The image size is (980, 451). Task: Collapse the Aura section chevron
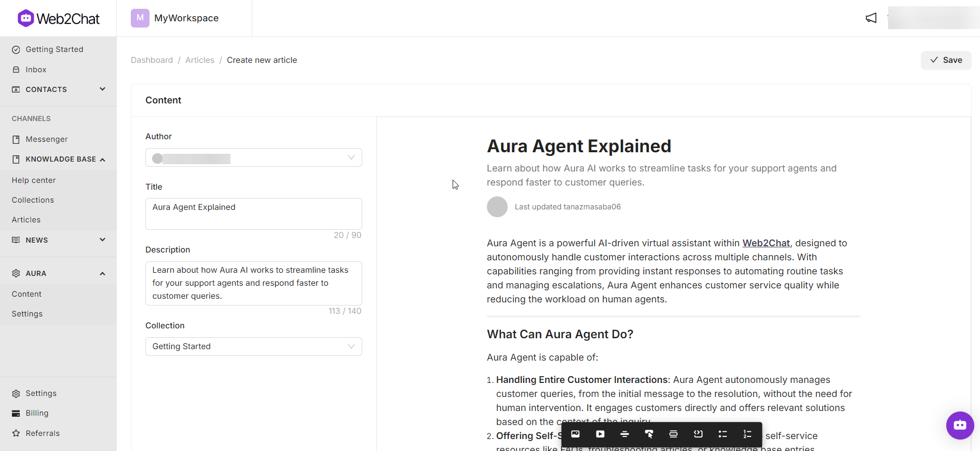[102, 273]
